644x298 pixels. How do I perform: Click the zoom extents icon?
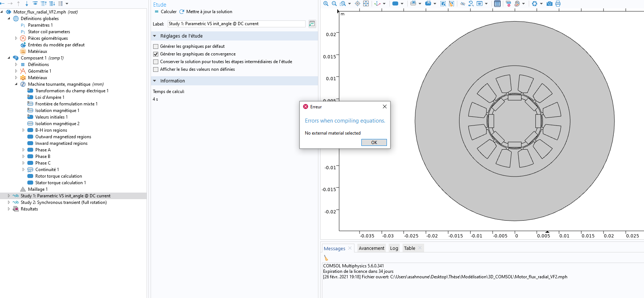click(x=366, y=4)
